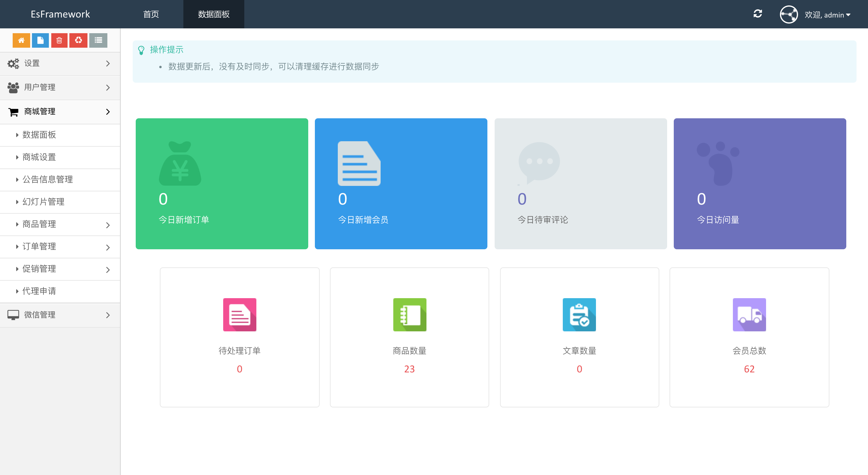The image size is (868, 475).
Task: Click the red recycle icon button
Action: 78,40
